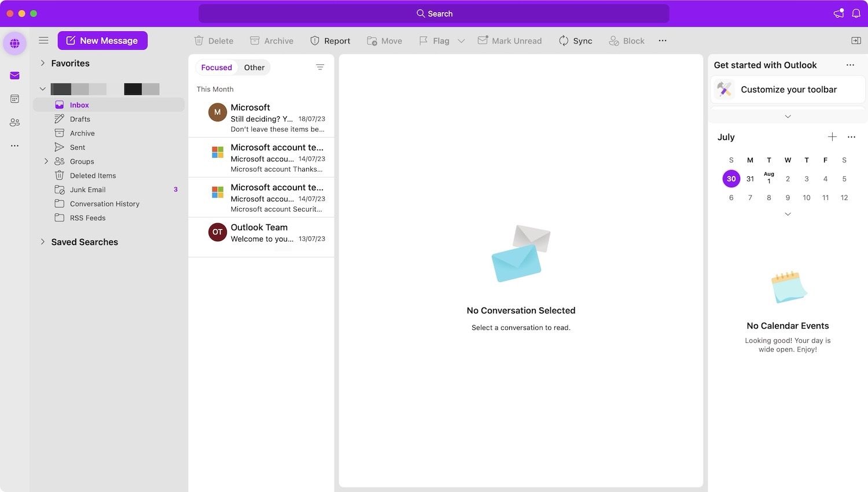Switch to the Other inbox tab
This screenshot has width=868, height=492.
pyautogui.click(x=254, y=68)
